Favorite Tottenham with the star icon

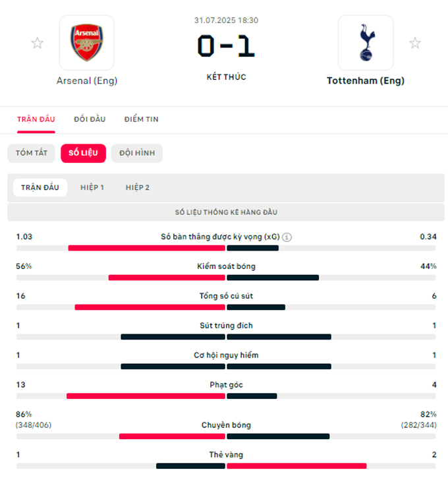(x=415, y=44)
